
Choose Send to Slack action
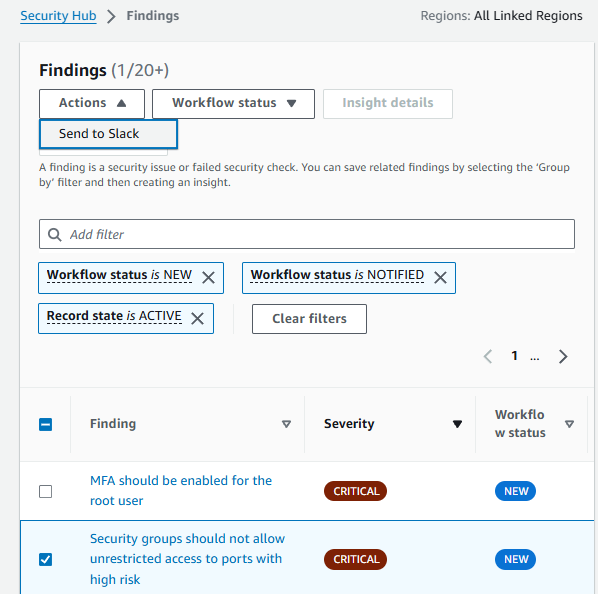tap(108, 134)
